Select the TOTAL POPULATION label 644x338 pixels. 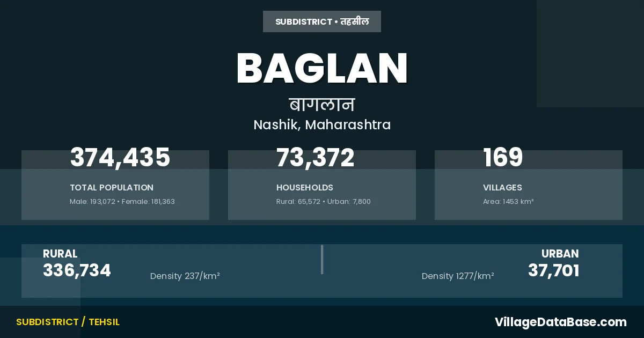pyautogui.click(x=112, y=188)
